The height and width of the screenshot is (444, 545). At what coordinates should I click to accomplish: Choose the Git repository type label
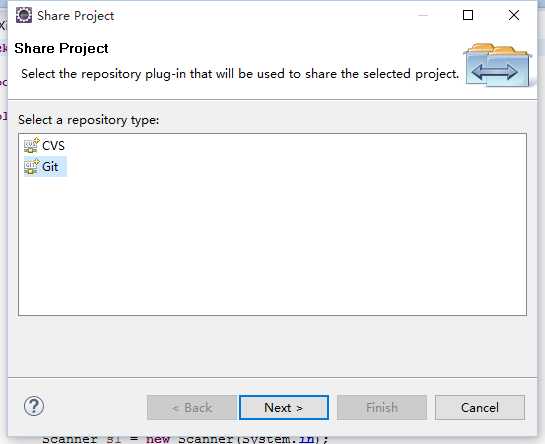[x=50, y=167]
